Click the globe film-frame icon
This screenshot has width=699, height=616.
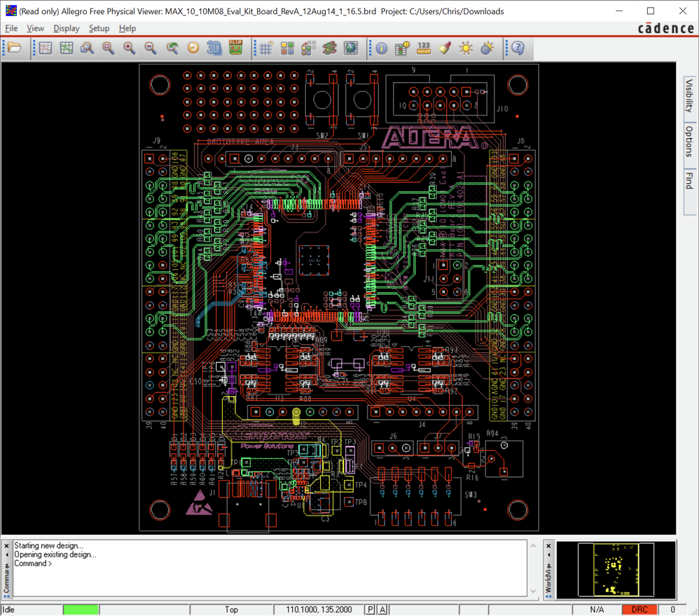pos(351,48)
